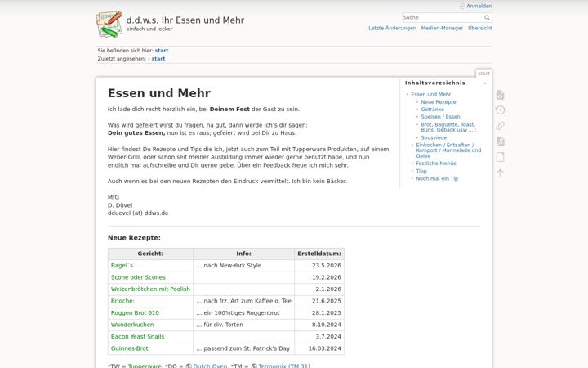The image size is (588, 368).
Task: Click the user icon beside Anmelden
Action: coord(462,6)
